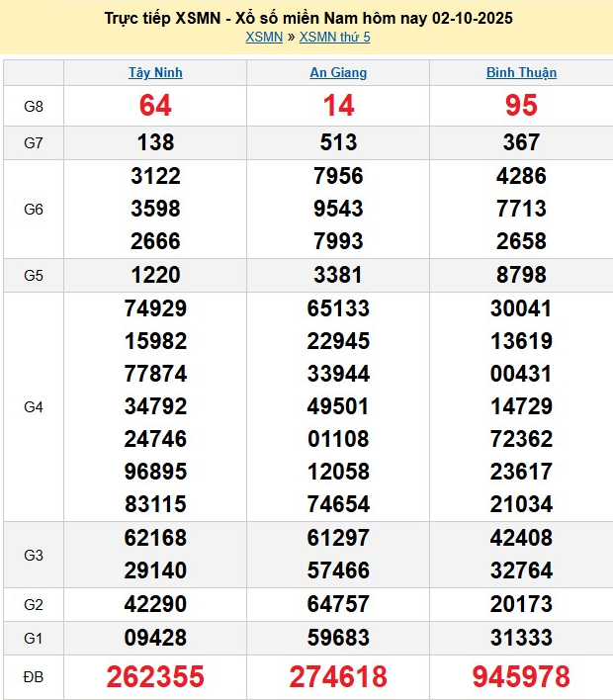The height and width of the screenshot is (700, 613).
Task: Select An Giang special prize 274618
Action: pyautogui.click(x=338, y=676)
